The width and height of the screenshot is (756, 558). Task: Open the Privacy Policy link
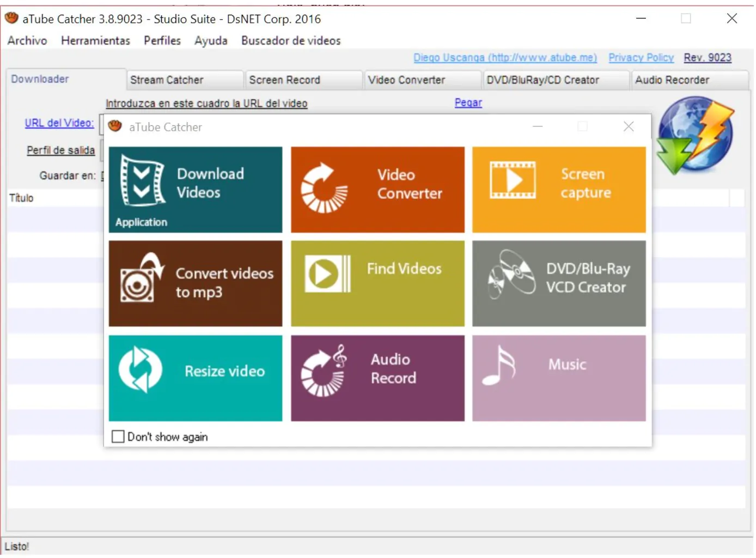tap(641, 57)
